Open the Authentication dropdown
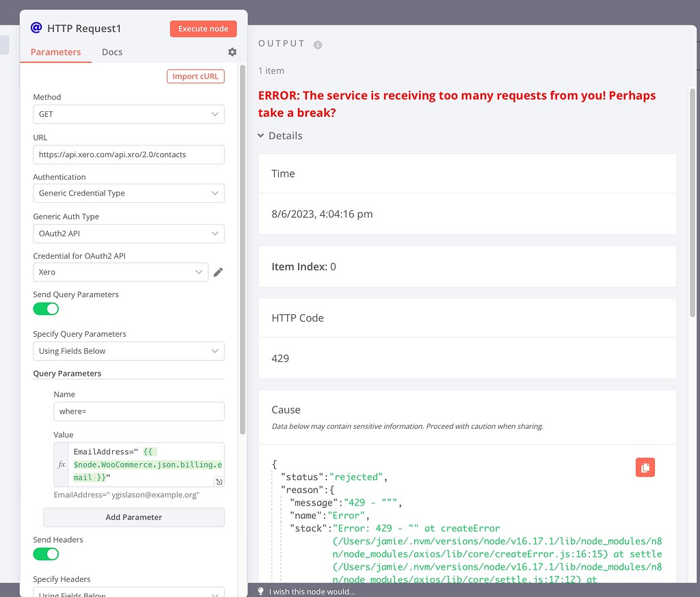Image resolution: width=700 pixels, height=597 pixels. [129, 193]
